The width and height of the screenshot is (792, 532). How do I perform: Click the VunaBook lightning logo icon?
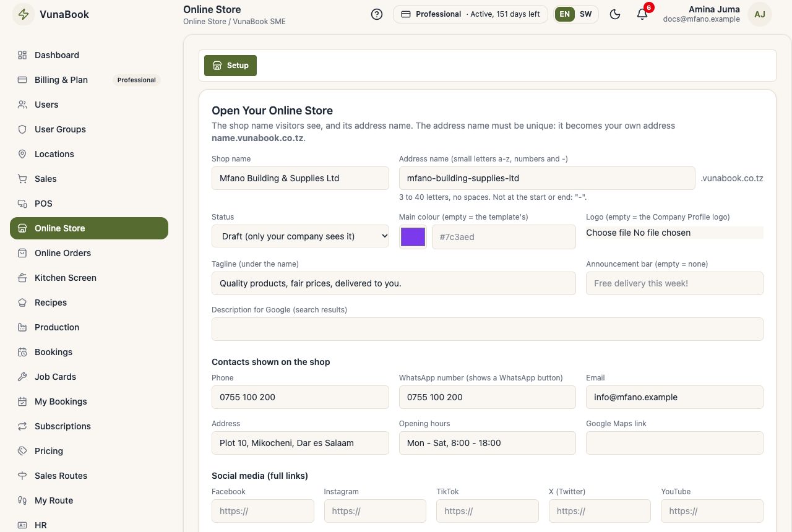coord(24,15)
